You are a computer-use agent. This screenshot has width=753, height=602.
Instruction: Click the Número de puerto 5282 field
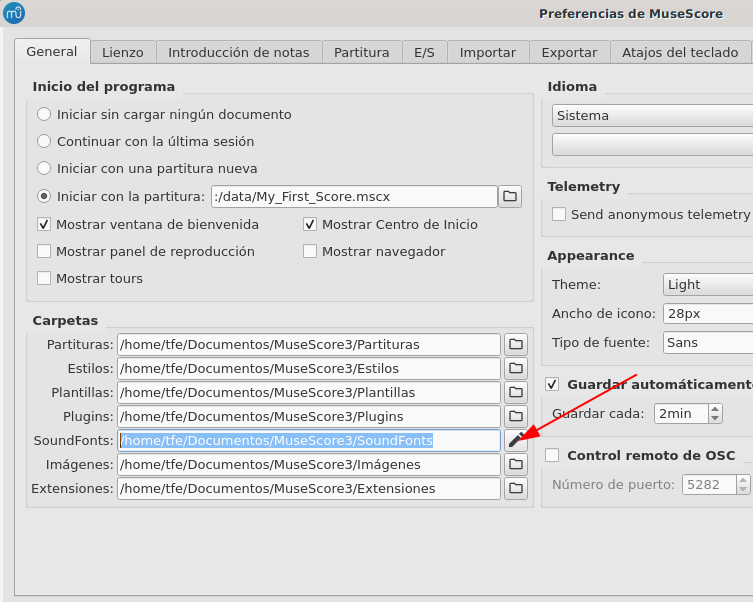click(710, 484)
